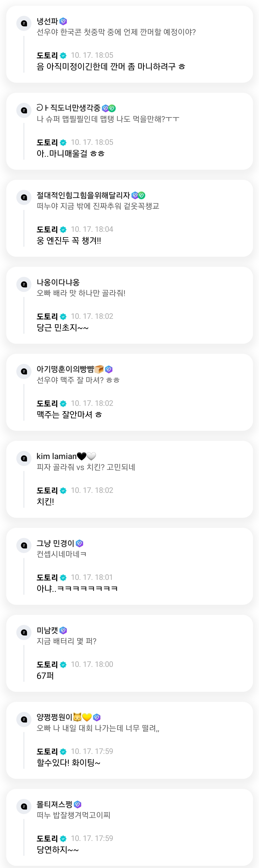This screenshot has width=259, height=868.
Task: Click 도토리's name above the 치킨! reply
Action: coord(47,491)
